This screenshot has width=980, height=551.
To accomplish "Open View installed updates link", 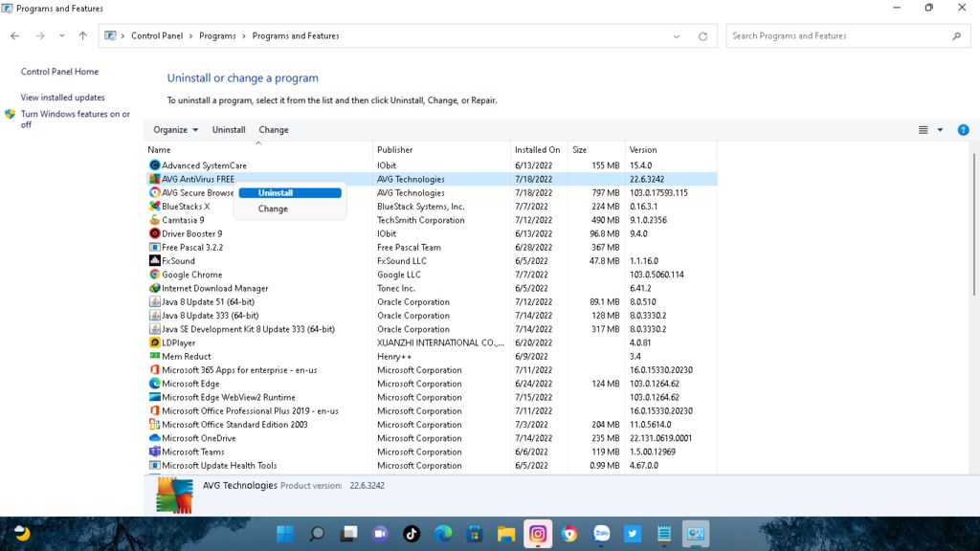I will pyautogui.click(x=62, y=98).
